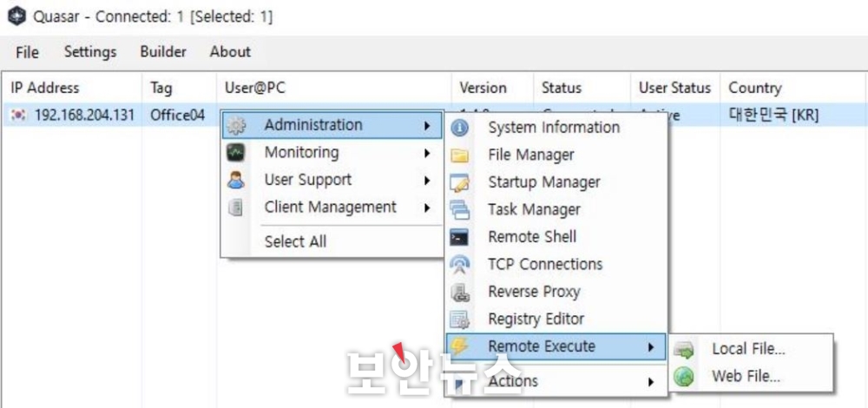Open the Settings menu
Viewport: 868px width, 408px height.
(90, 52)
